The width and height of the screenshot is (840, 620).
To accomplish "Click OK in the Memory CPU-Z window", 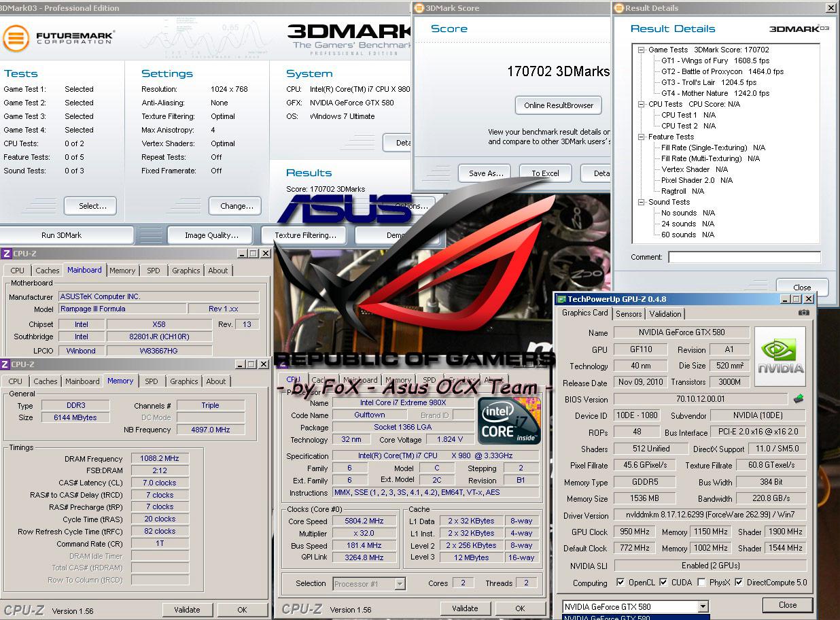I will click(242, 610).
